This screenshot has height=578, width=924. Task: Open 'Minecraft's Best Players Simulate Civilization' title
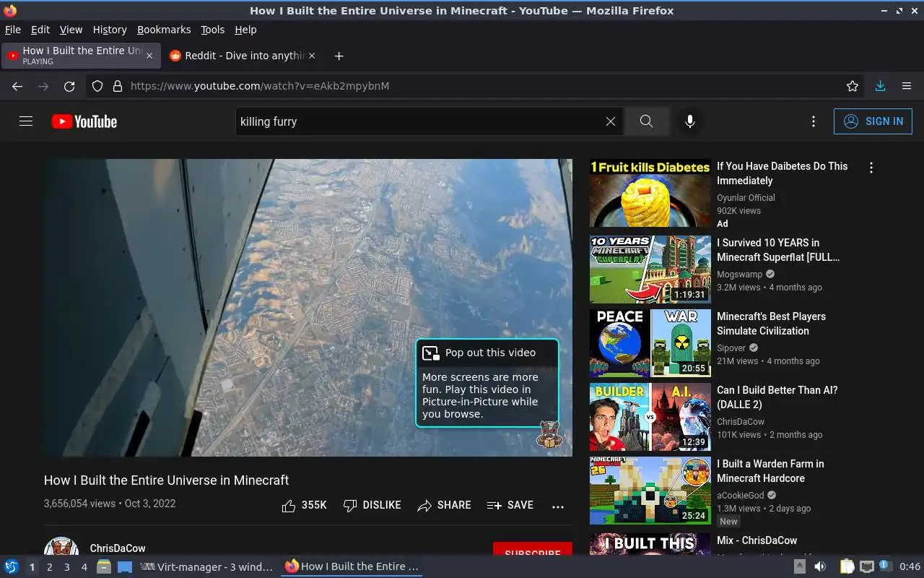point(771,324)
